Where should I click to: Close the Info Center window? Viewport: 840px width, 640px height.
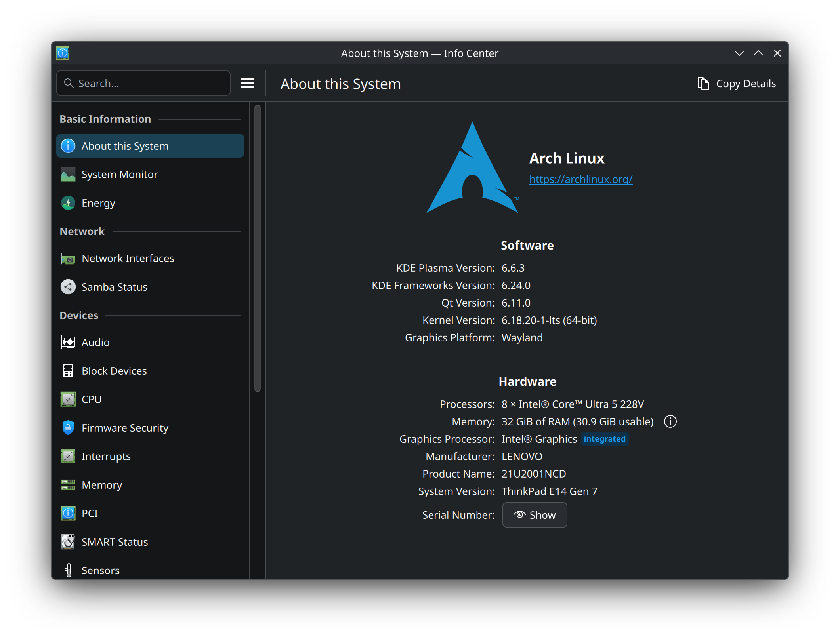click(x=777, y=53)
